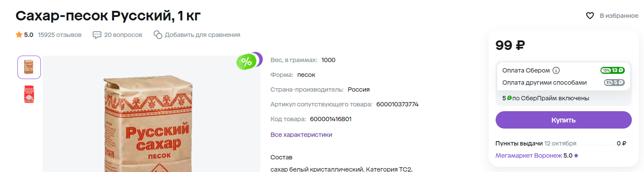Click the heart favorites icon
Screen dimensions: 644x172
[590, 16]
